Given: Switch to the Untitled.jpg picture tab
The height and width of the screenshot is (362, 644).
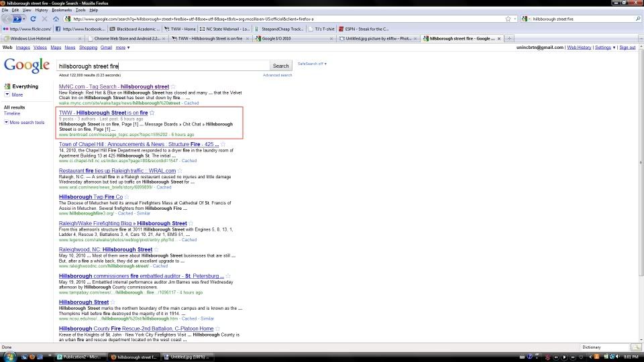Looking at the screenshot, I should click(377, 39).
